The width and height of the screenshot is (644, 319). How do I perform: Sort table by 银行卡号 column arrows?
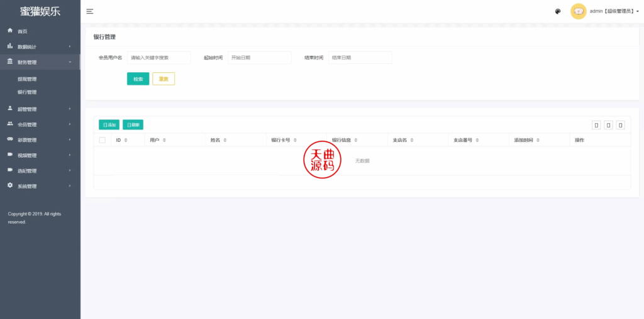tap(295, 140)
